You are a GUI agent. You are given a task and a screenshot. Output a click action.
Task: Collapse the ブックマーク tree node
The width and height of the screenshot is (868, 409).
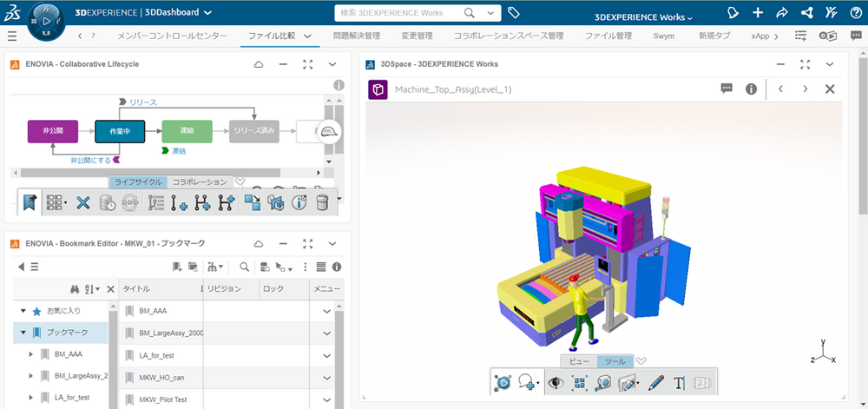point(23,333)
